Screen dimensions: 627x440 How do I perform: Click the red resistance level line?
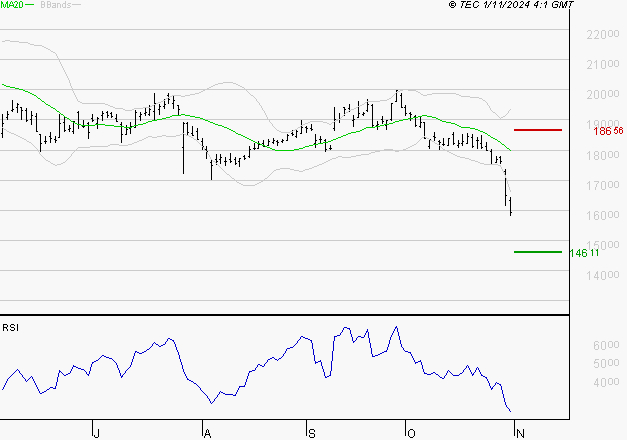(x=538, y=130)
